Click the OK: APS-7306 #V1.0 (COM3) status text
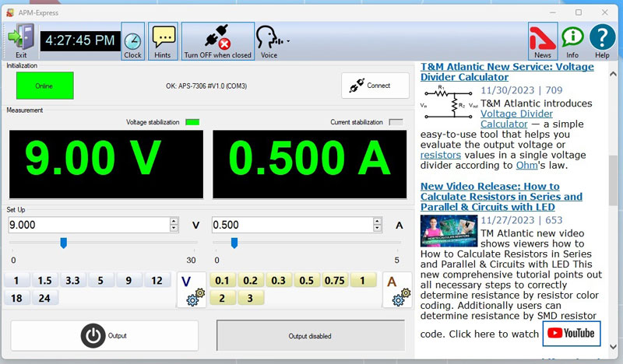The height and width of the screenshot is (364, 623). pos(206,86)
